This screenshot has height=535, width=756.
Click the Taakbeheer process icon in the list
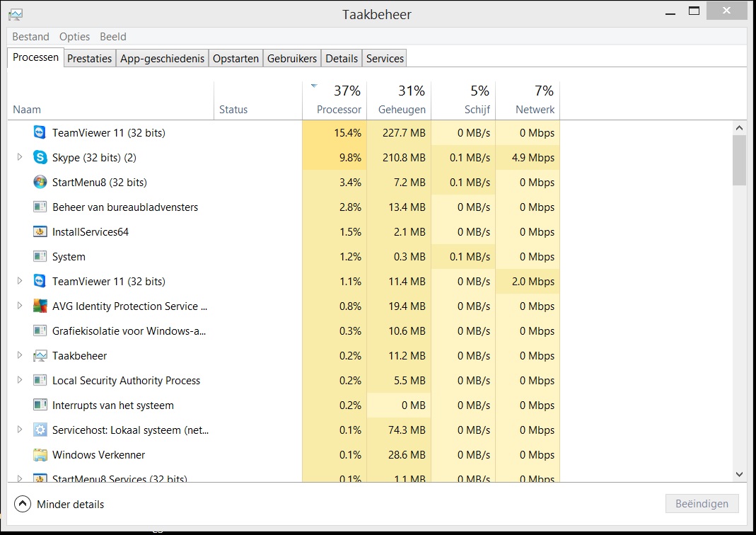click(40, 355)
